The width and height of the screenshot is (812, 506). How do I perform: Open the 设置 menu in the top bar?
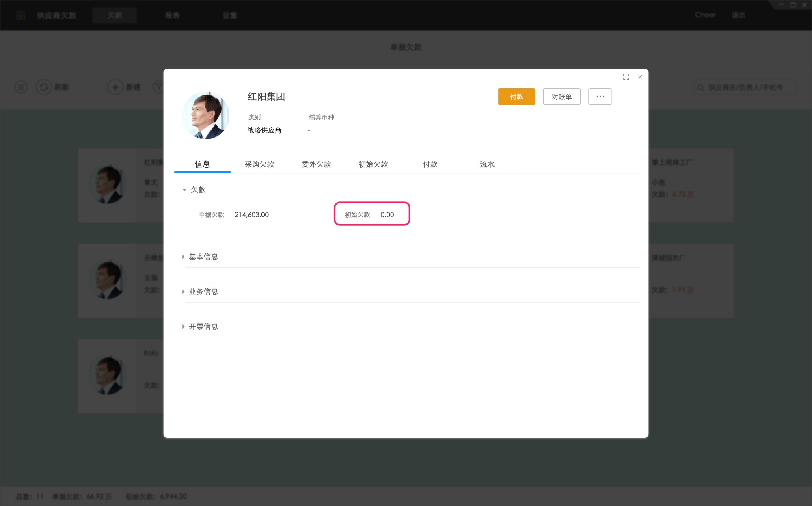point(229,15)
